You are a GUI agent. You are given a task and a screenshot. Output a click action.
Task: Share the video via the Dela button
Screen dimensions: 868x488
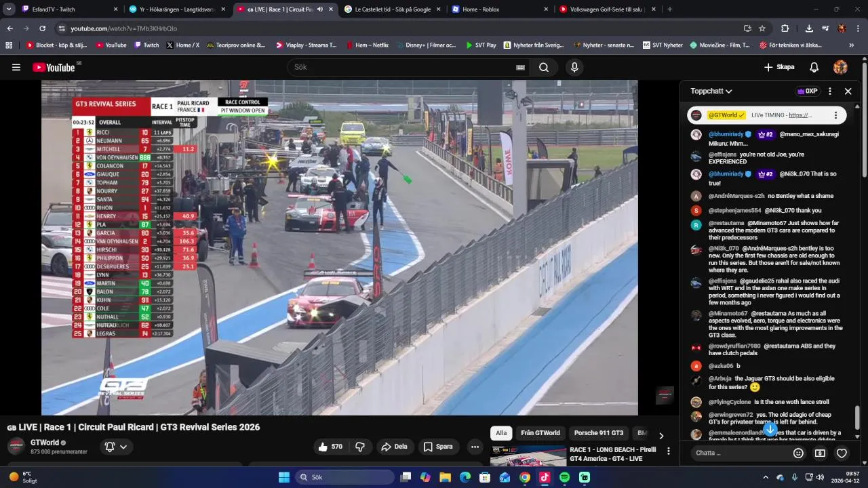395,447
